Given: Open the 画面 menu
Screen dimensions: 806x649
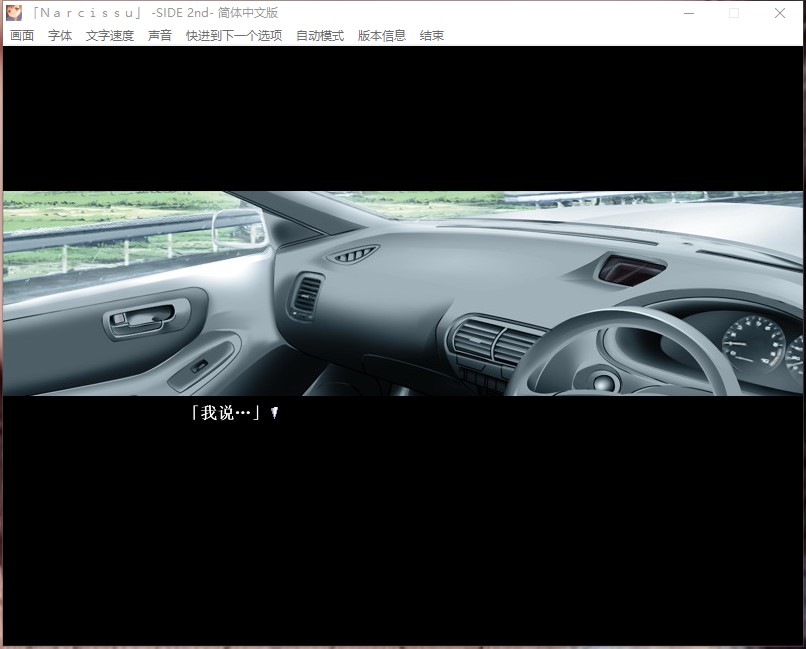Looking at the screenshot, I should pyautogui.click(x=22, y=35).
